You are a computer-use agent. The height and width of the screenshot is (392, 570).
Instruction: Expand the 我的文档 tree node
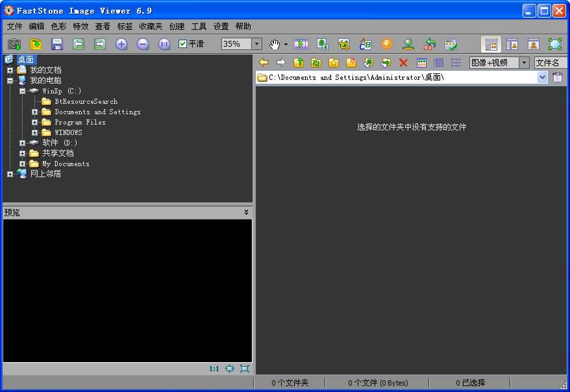coord(10,70)
